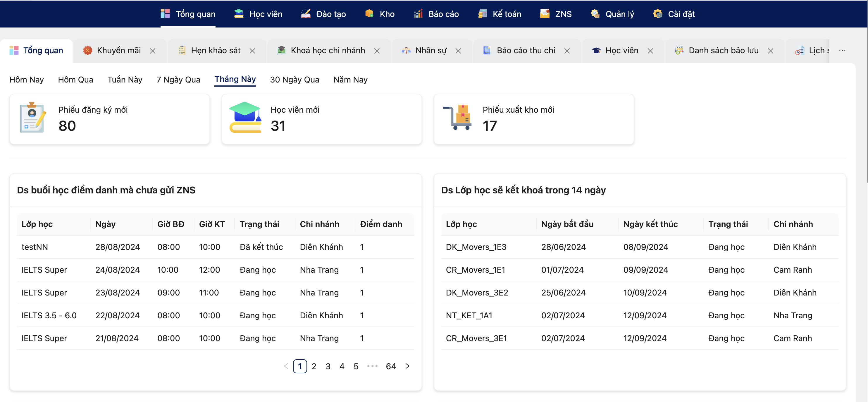Click the Kho box icon in navigation
Screen dimensions: 868x402
(x=369, y=14)
